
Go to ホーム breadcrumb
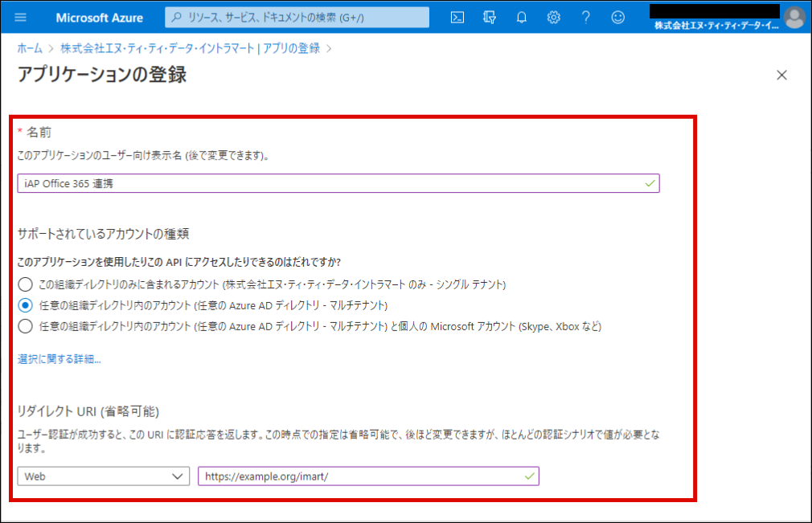[30, 49]
